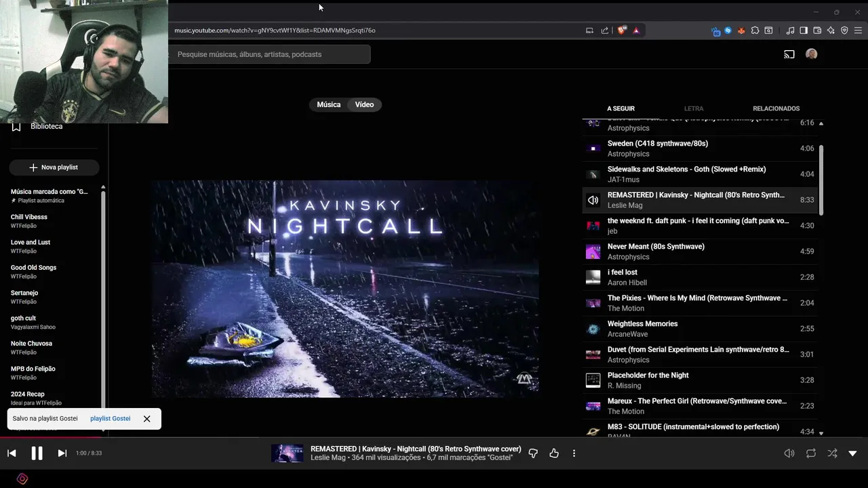This screenshot has height=488, width=868.
Task: Play Duvet from Serial Experiments Lain
Action: click(x=700, y=354)
